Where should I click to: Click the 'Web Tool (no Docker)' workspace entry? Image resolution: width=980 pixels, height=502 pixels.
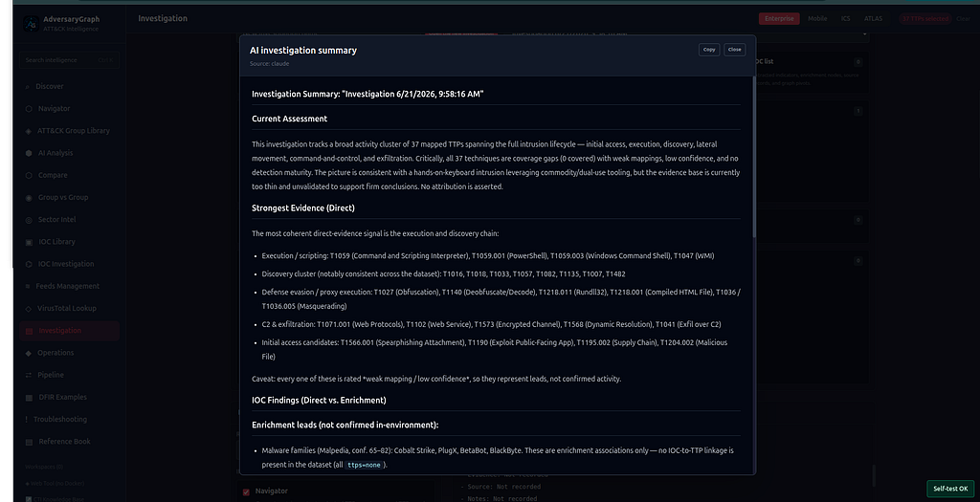(x=55, y=483)
